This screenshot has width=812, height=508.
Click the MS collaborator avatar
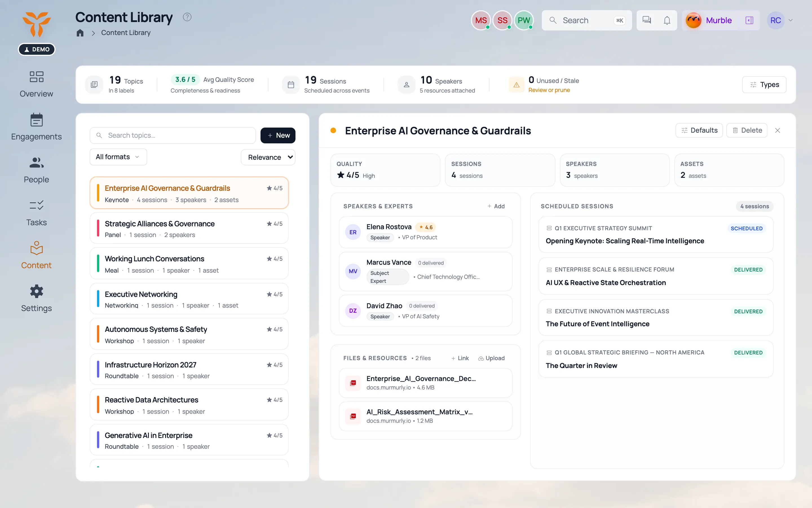[x=481, y=20]
